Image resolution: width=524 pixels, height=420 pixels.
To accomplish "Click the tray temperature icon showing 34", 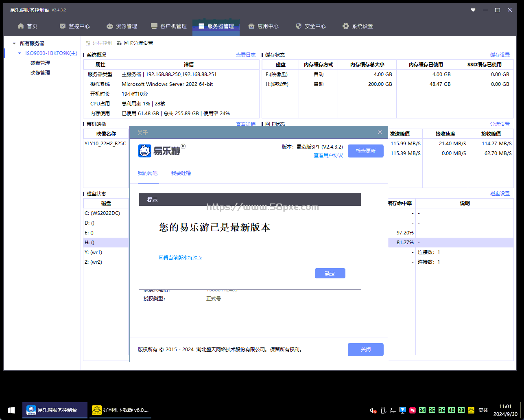I will point(422,410).
